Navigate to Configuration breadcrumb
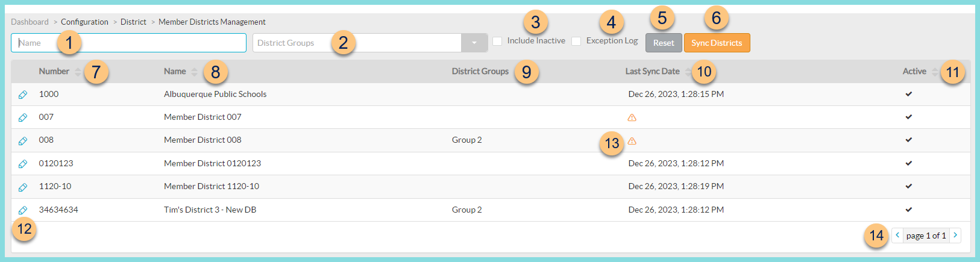Viewport: 980px width, 262px height. (84, 22)
